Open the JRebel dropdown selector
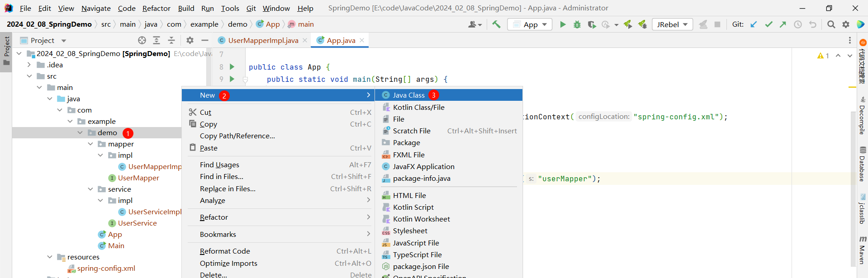868x278 pixels. (673, 24)
